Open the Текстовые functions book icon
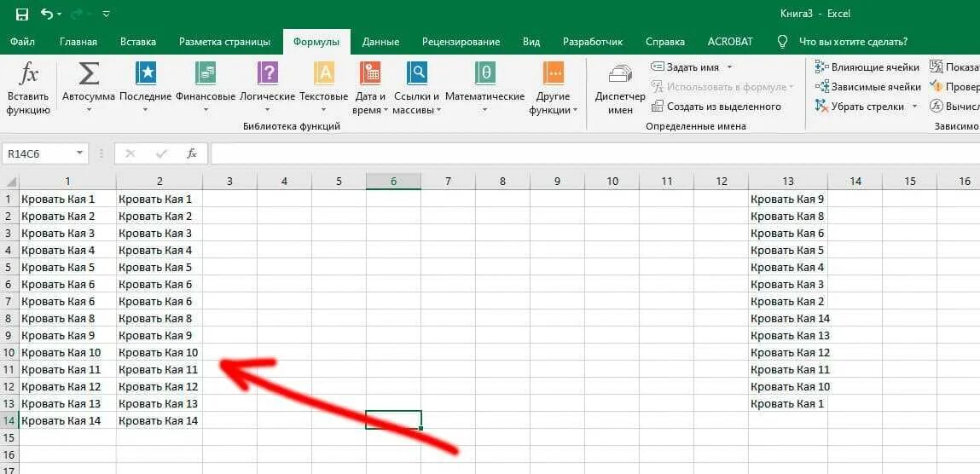The height and width of the screenshot is (474, 980). point(324,73)
